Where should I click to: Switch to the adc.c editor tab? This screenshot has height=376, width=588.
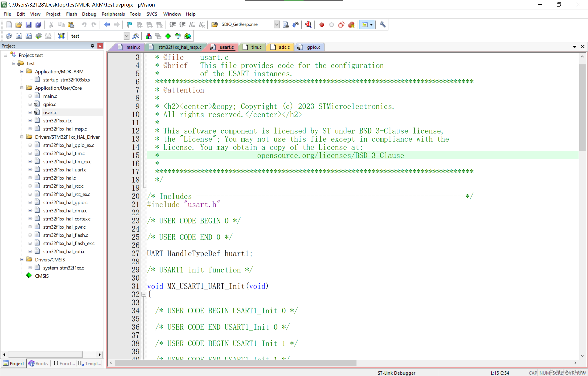(x=281, y=47)
